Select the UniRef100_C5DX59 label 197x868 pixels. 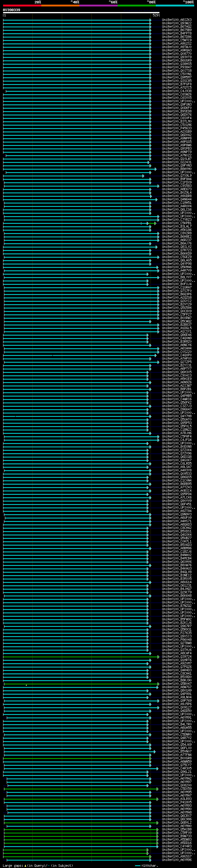pyautogui.click(x=177, y=789)
